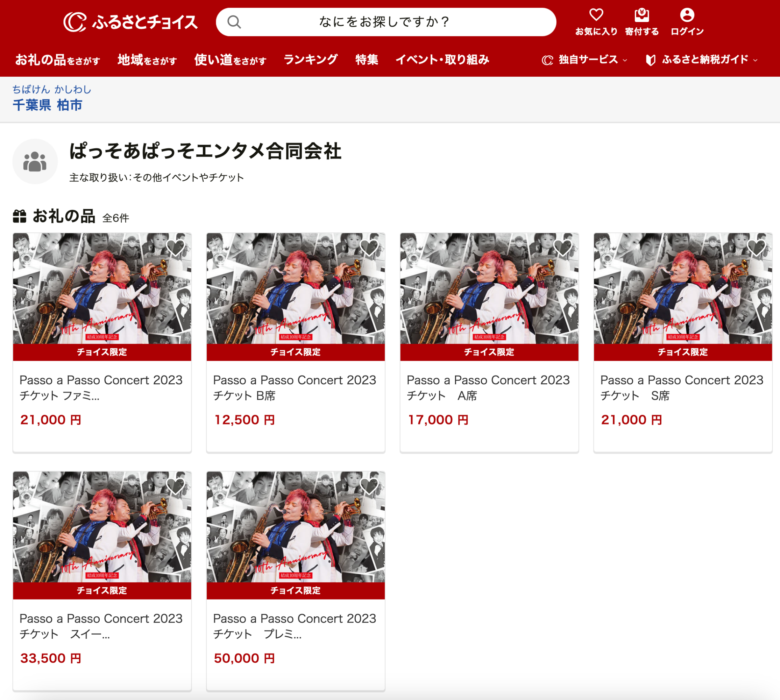
Task: Click inside the search input field
Action: (384, 22)
